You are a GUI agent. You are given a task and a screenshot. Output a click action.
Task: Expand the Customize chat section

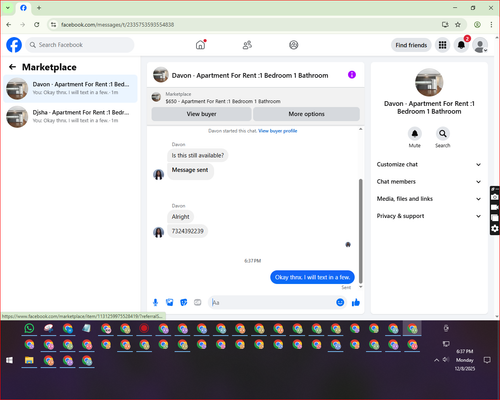pyautogui.click(x=429, y=164)
